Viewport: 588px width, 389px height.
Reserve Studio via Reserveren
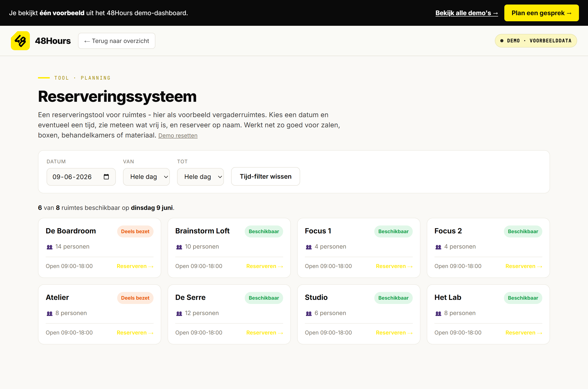point(394,332)
